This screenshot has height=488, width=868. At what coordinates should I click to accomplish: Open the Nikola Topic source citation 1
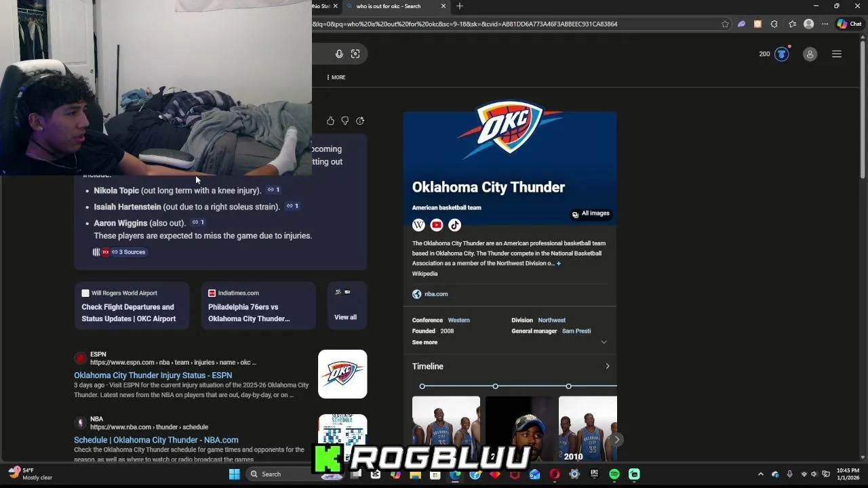[x=274, y=190]
